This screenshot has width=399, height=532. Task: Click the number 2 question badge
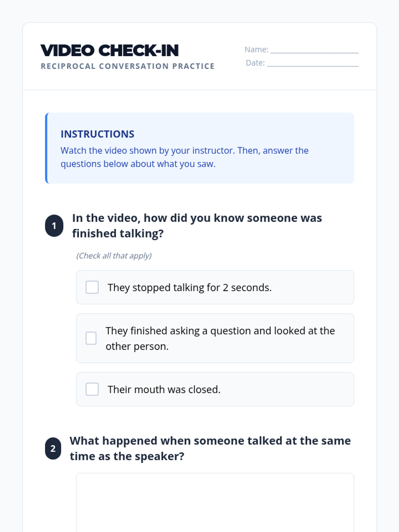(x=53, y=449)
